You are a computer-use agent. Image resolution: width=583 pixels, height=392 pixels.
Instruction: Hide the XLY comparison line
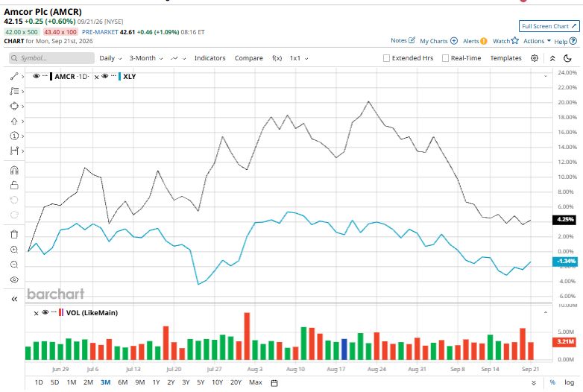pos(105,76)
